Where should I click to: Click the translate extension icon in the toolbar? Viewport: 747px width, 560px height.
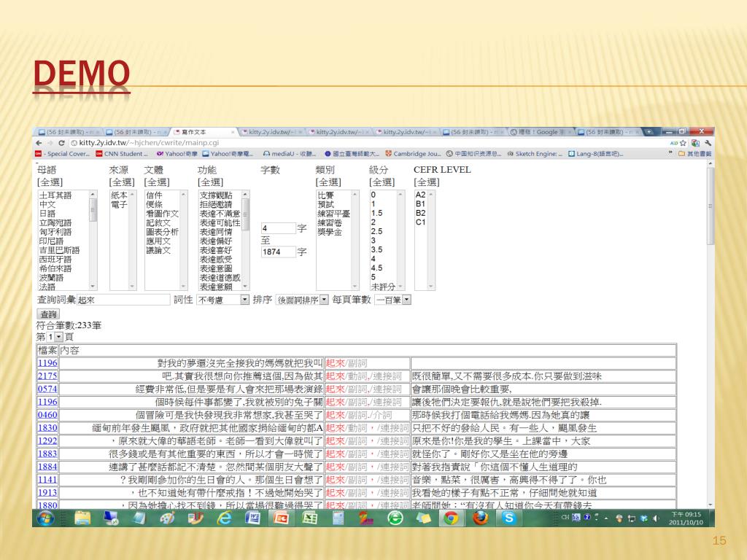point(695,143)
